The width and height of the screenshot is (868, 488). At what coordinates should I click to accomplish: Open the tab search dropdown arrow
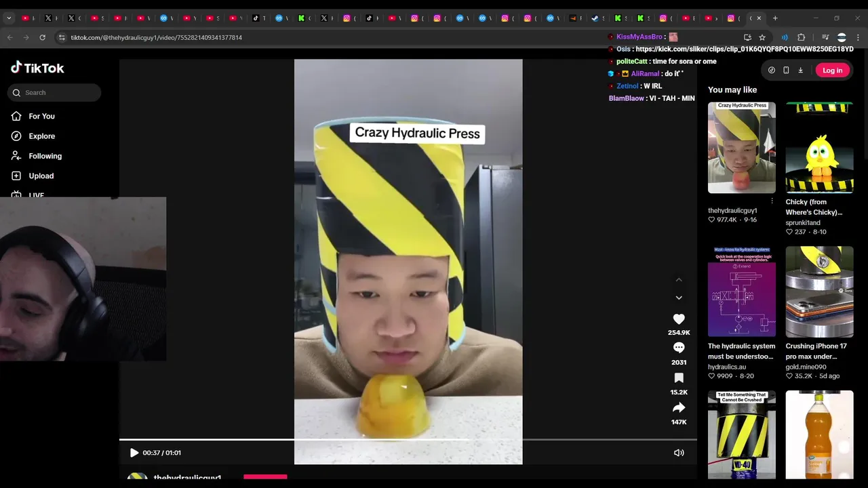point(9,18)
